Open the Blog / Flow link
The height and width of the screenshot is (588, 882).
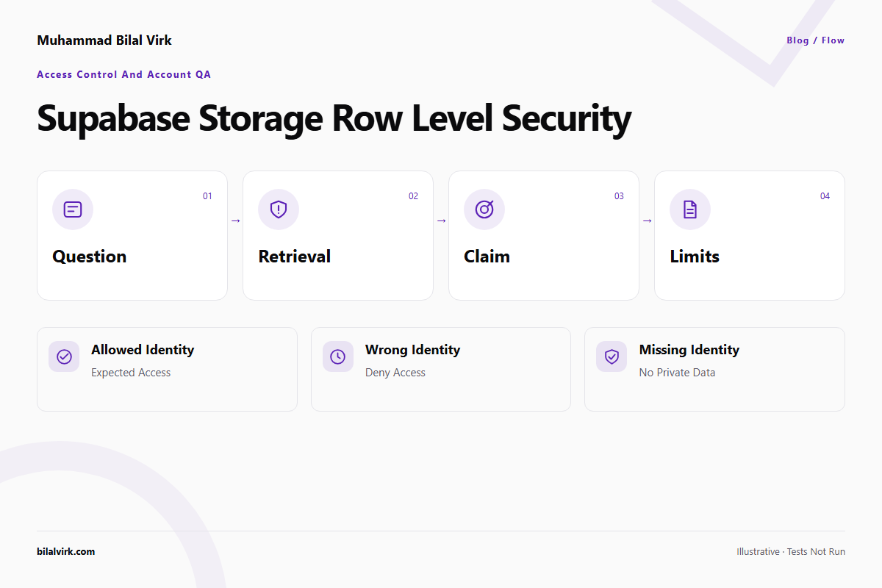(815, 40)
